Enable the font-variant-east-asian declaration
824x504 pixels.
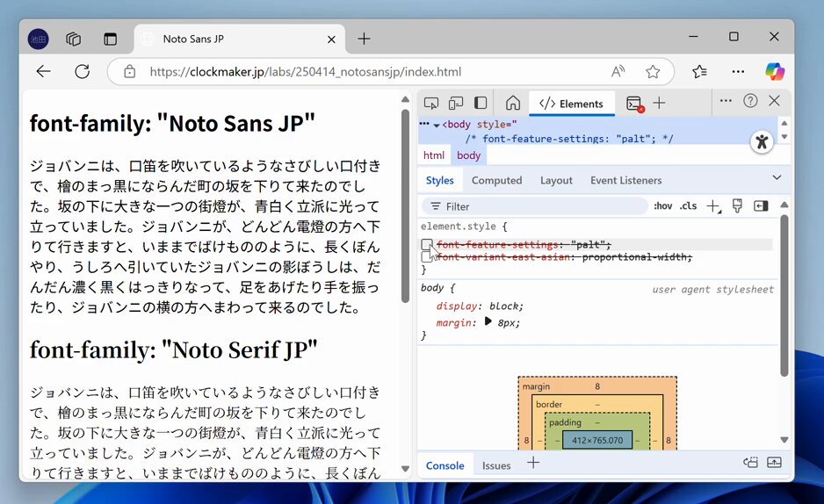[426, 256]
